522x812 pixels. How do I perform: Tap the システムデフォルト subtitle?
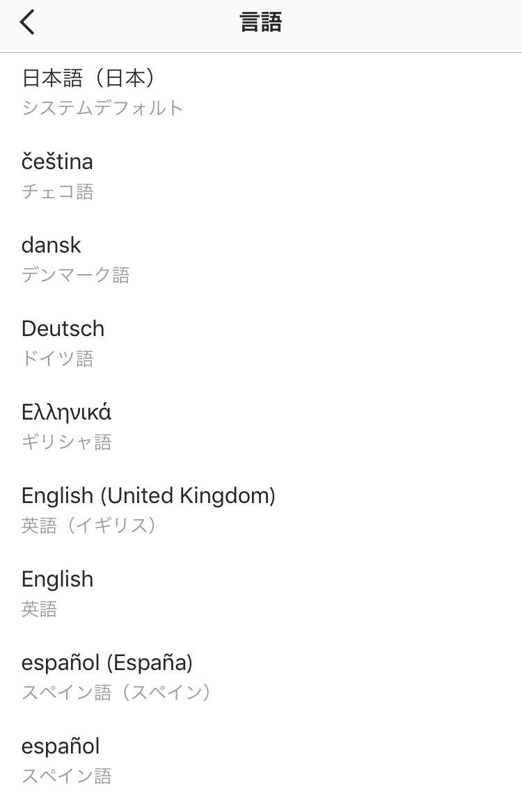click(102, 108)
